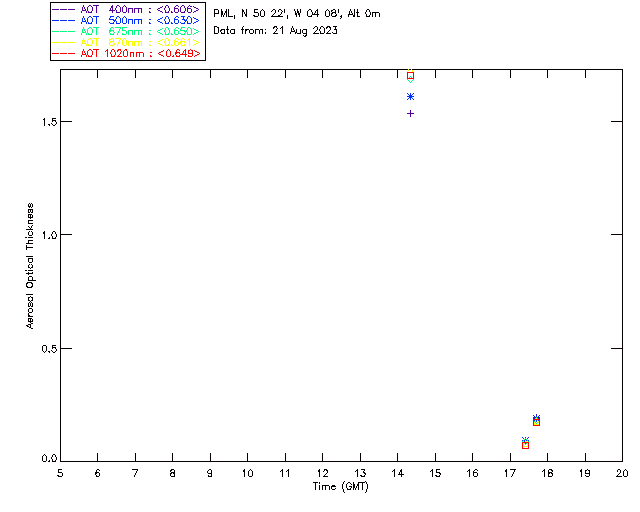The width and height of the screenshot is (640, 512).
Task: Click the 1.0 y-axis tick label
Action: pyautogui.click(x=49, y=235)
